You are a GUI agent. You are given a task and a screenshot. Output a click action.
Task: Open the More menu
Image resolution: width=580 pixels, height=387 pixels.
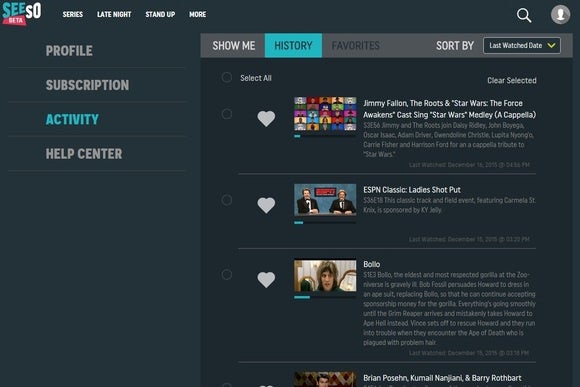tap(198, 14)
